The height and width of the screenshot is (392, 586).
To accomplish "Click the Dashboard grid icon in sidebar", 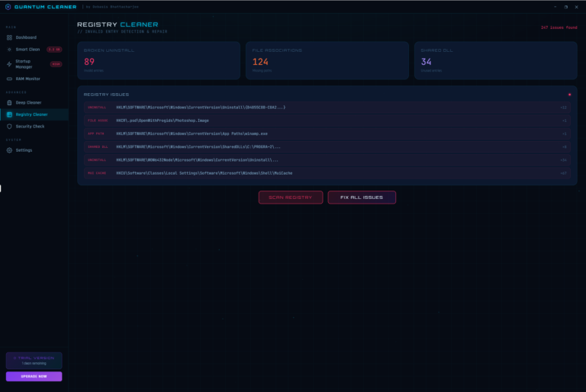I will 9,37.
